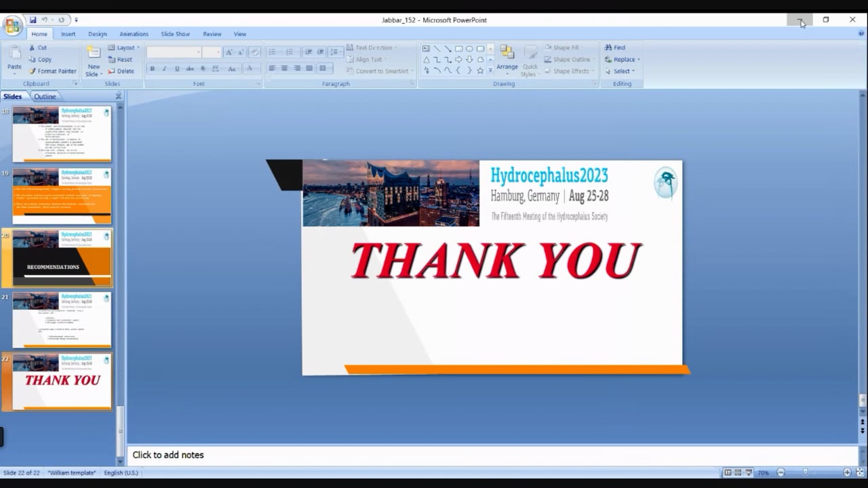Activate Format Painter

tap(52, 71)
